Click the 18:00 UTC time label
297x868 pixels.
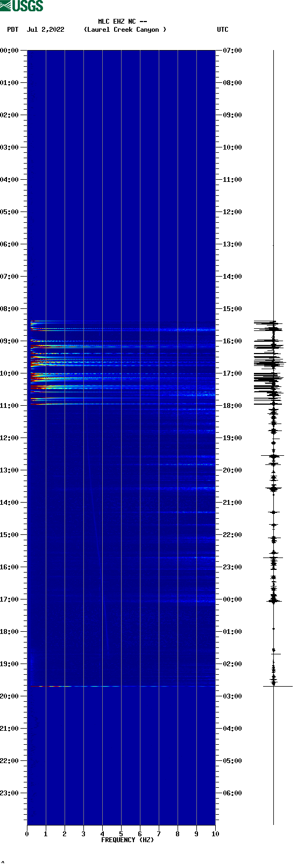point(232,406)
